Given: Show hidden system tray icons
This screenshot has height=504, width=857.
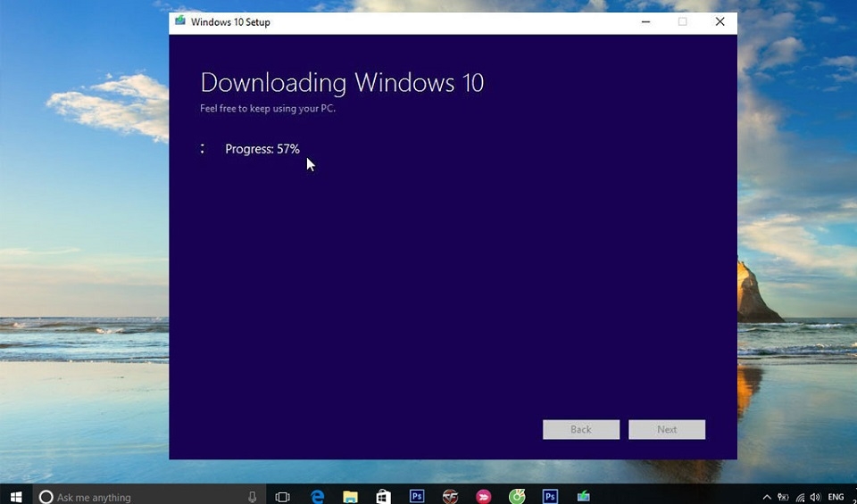Looking at the screenshot, I should coord(767,498).
